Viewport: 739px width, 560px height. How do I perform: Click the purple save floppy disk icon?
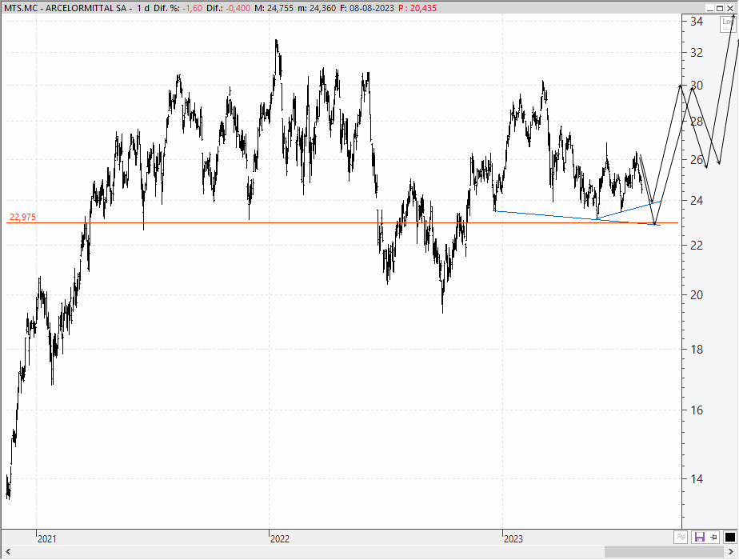click(x=699, y=537)
